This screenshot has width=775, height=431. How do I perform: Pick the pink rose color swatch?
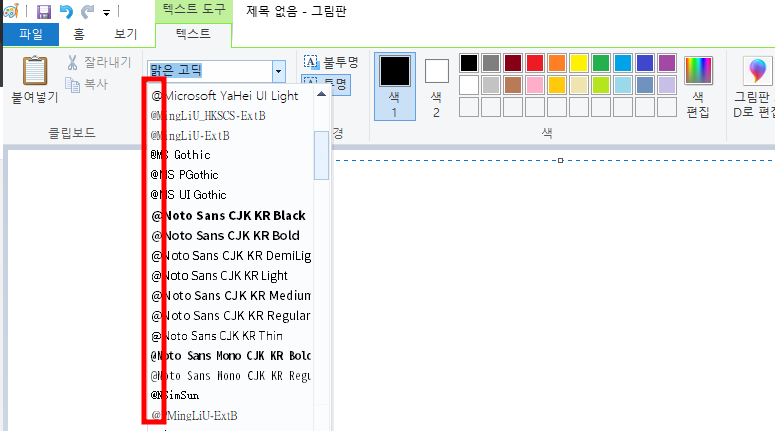click(x=535, y=85)
